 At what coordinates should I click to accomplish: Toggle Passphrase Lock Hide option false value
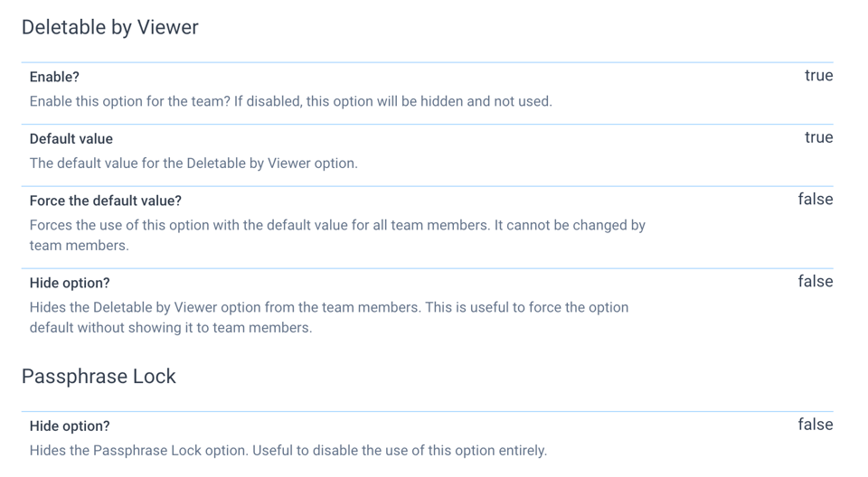(x=815, y=425)
